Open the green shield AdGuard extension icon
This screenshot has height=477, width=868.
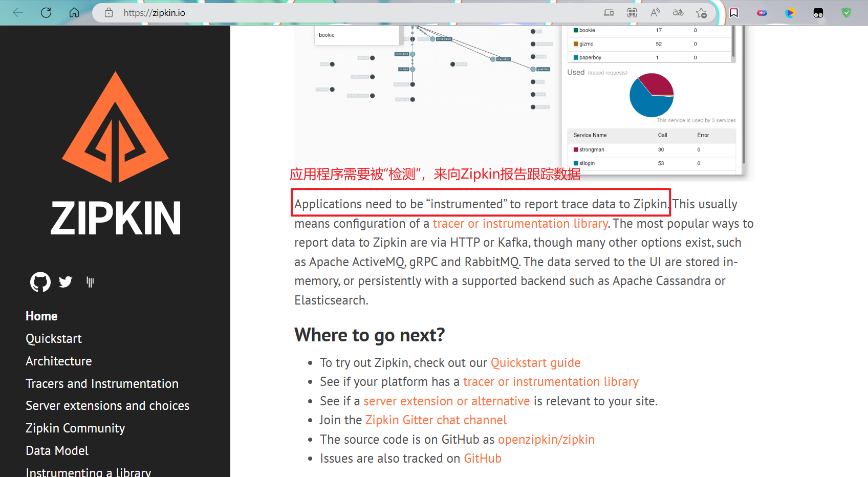tap(847, 12)
